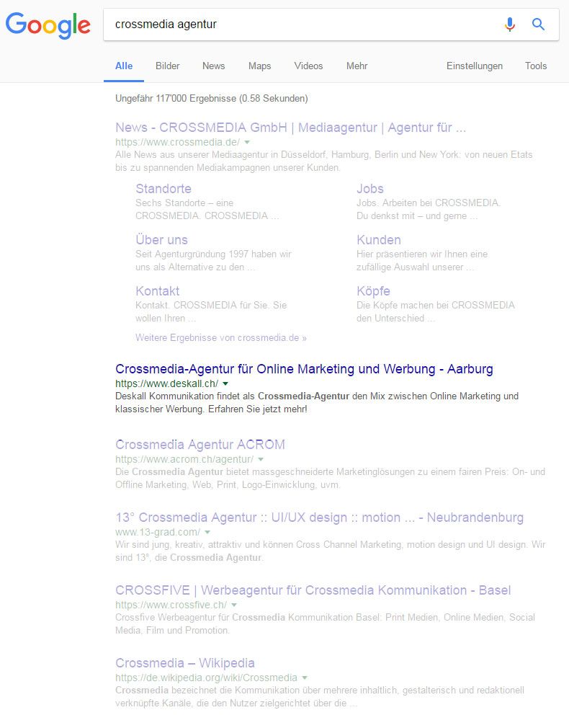Expand dropdown arrow beside de.wikipedia.org URL

(305, 678)
